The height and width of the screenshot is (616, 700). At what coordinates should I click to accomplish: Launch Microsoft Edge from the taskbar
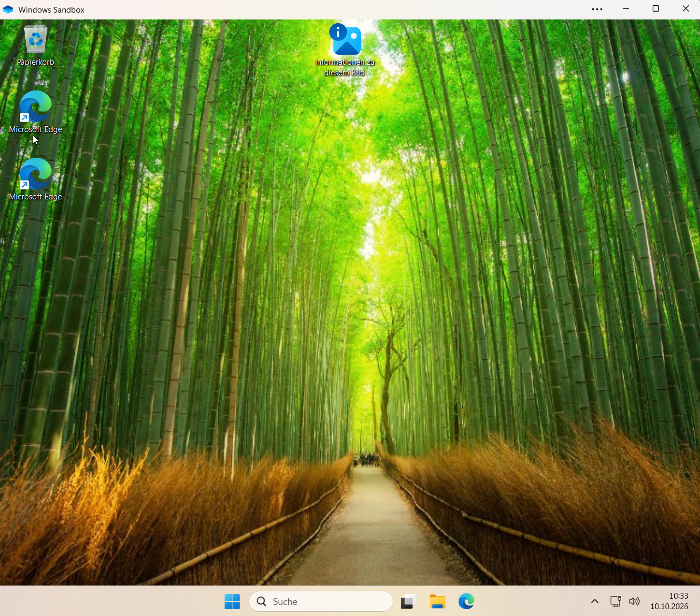pyautogui.click(x=466, y=601)
